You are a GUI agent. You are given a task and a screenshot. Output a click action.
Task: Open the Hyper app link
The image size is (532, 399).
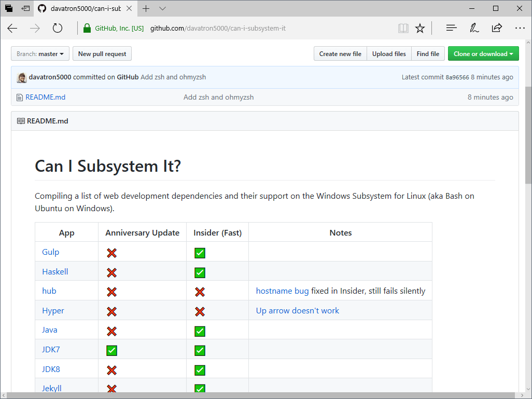(x=53, y=311)
